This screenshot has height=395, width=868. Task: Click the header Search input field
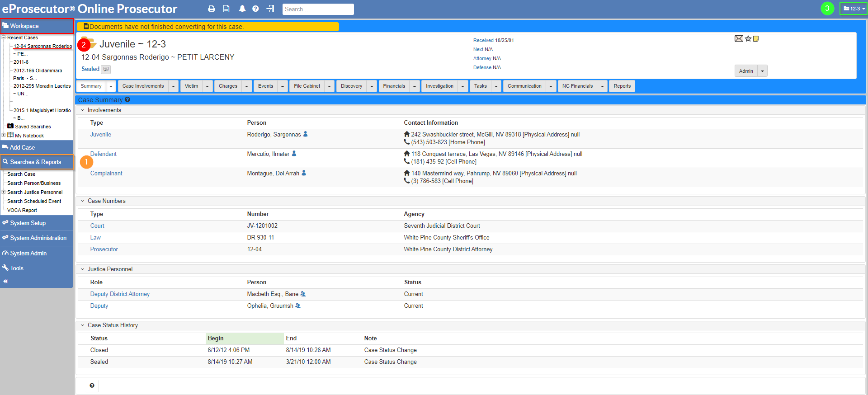coord(318,9)
